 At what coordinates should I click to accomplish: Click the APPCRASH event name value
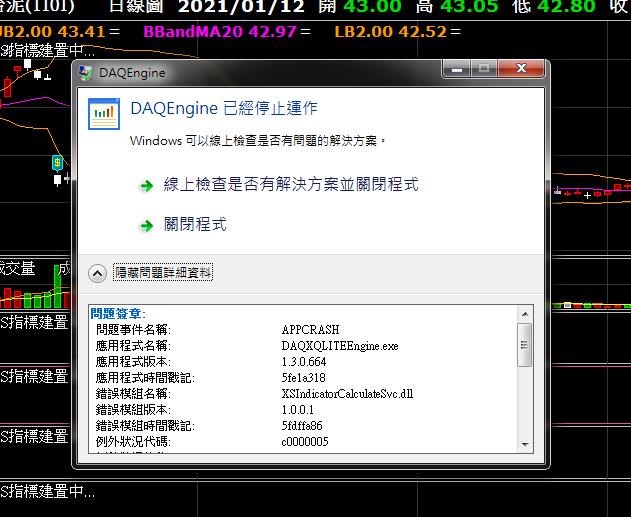310,330
